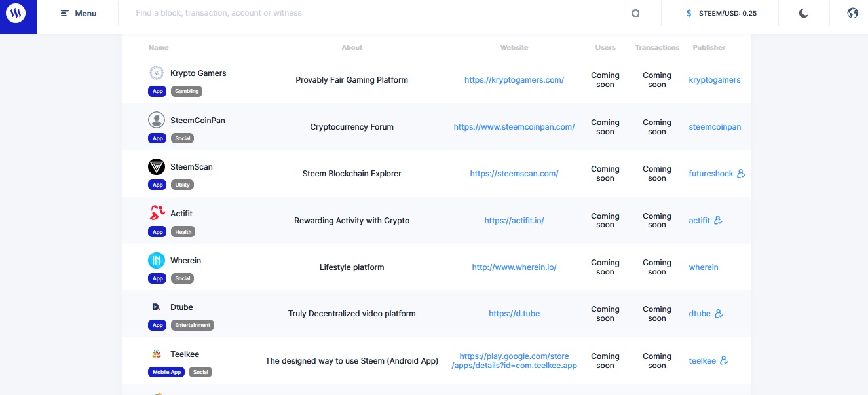Open https://www.steemcoinpan.com/ link
The width and height of the screenshot is (868, 395).
pos(514,127)
